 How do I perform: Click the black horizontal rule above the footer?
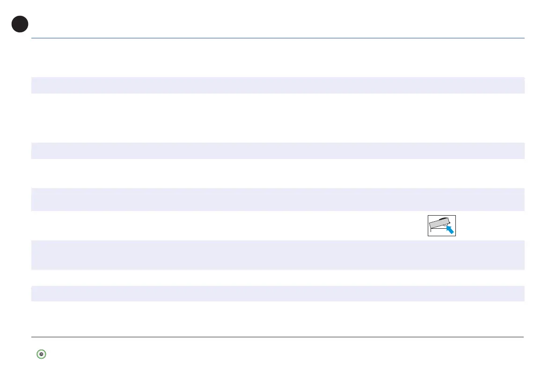(x=278, y=337)
